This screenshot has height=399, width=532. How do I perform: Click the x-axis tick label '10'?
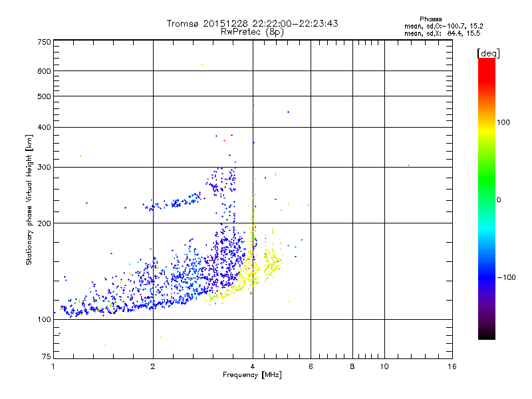tap(384, 366)
